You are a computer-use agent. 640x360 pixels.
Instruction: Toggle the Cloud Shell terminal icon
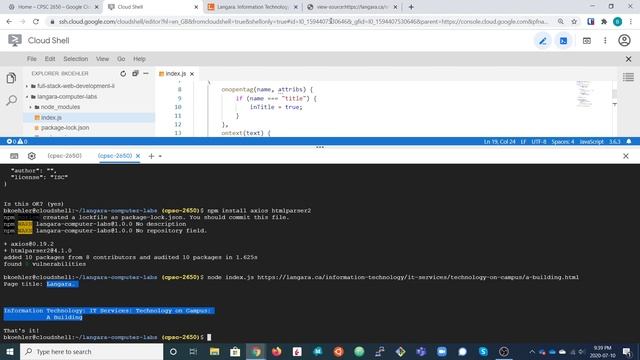[563, 41]
